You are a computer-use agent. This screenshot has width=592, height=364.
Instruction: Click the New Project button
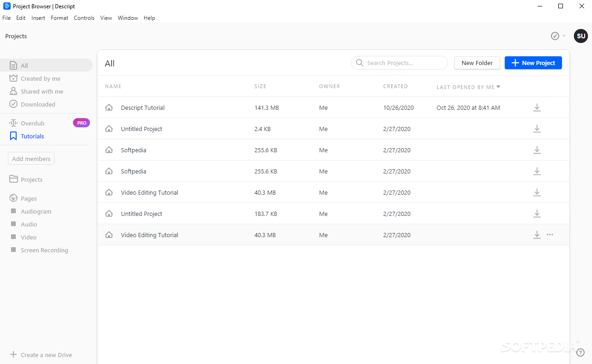pyautogui.click(x=533, y=63)
